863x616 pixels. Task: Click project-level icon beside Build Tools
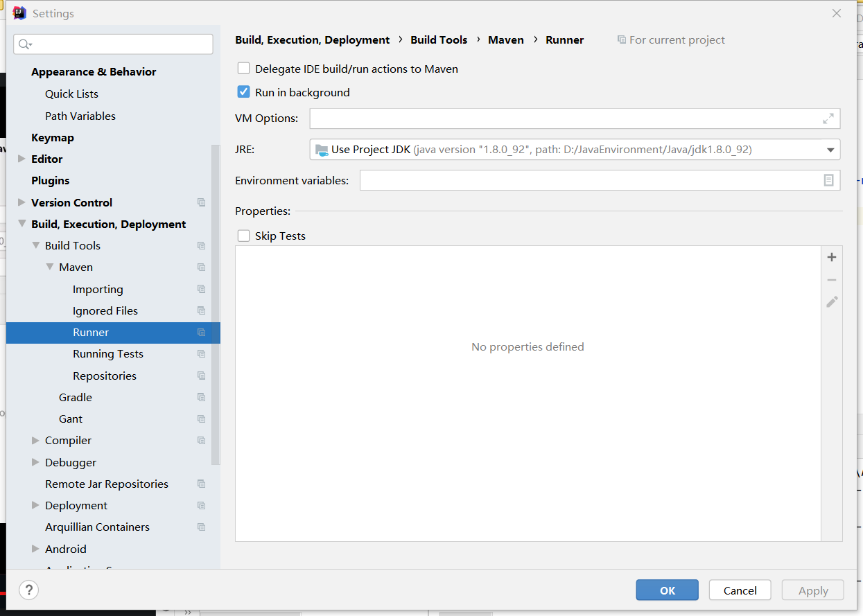[x=201, y=245]
